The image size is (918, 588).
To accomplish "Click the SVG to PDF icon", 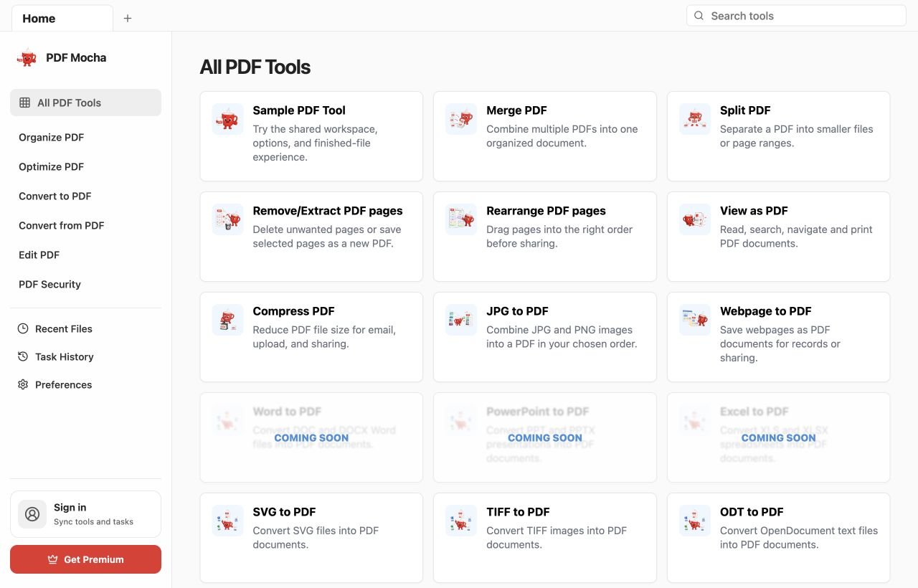I will point(227,521).
